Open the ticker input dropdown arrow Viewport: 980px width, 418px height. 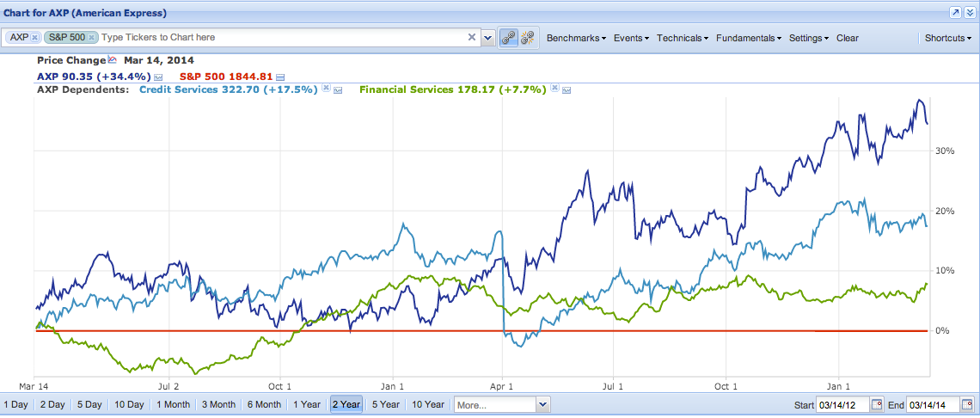pos(488,38)
